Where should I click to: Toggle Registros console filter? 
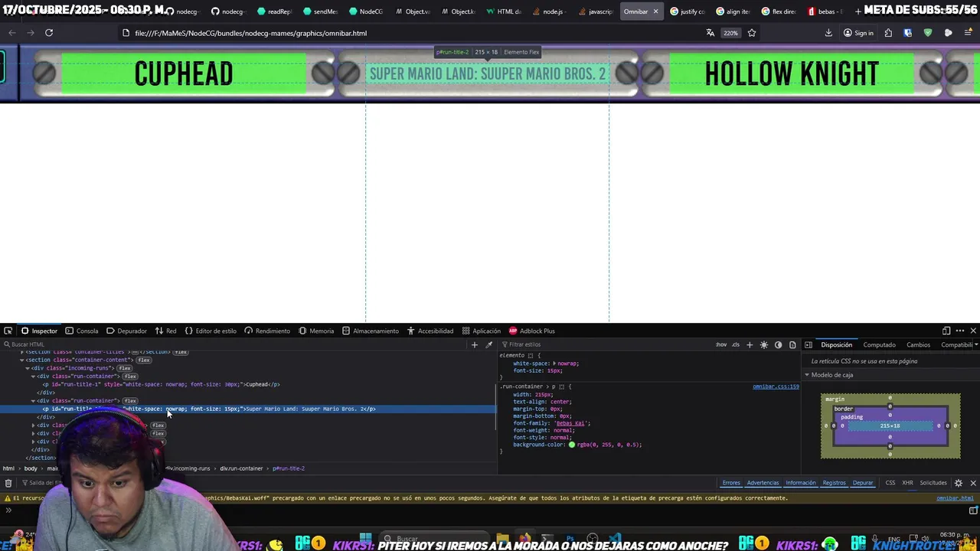[834, 483]
